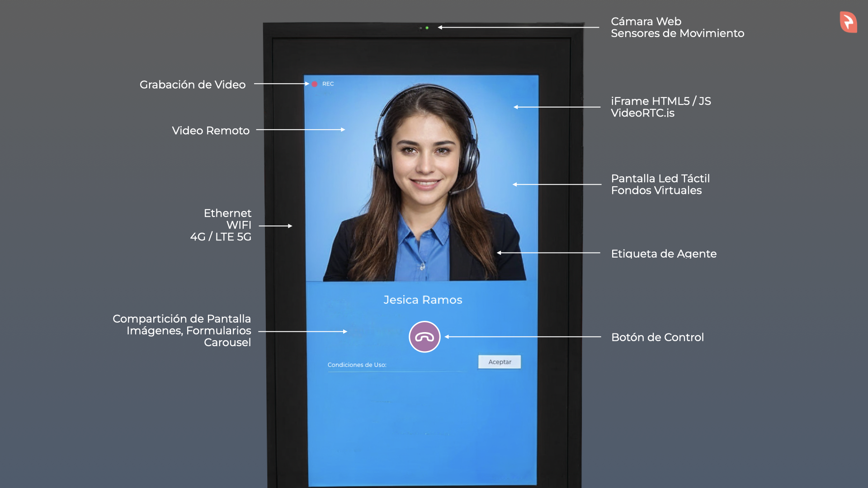This screenshot has width=868, height=488.
Task: Click the 'WIFI' text
Action: (239, 225)
